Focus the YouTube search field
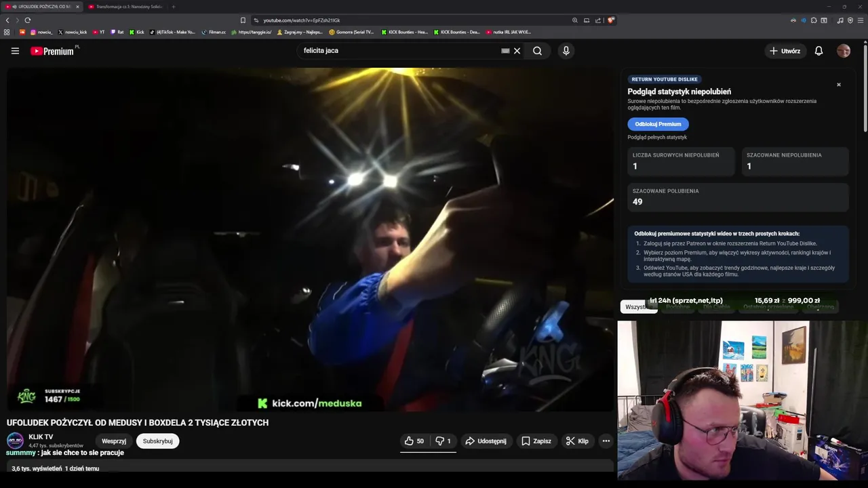Screen dimensions: 868x488 click(x=400, y=51)
